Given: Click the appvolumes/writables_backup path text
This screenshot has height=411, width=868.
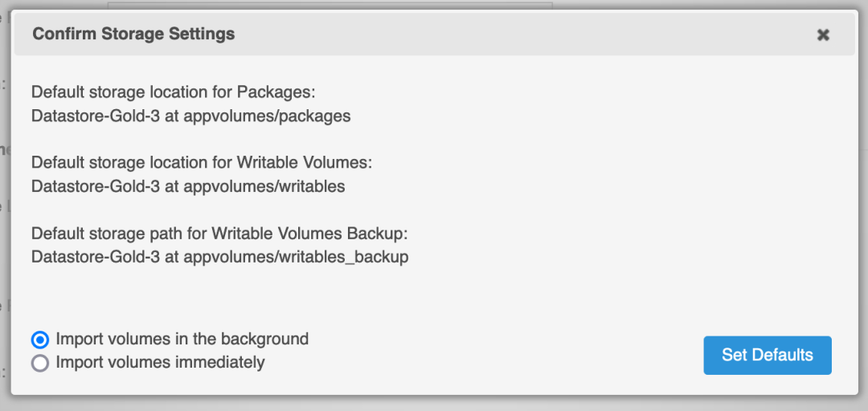Looking at the screenshot, I should 297,257.
